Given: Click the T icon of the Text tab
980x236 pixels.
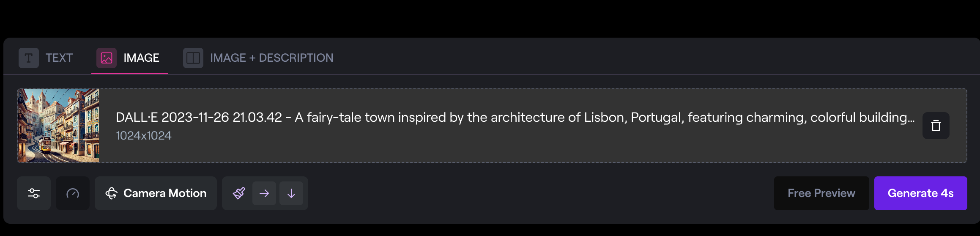Looking at the screenshot, I should [29, 58].
